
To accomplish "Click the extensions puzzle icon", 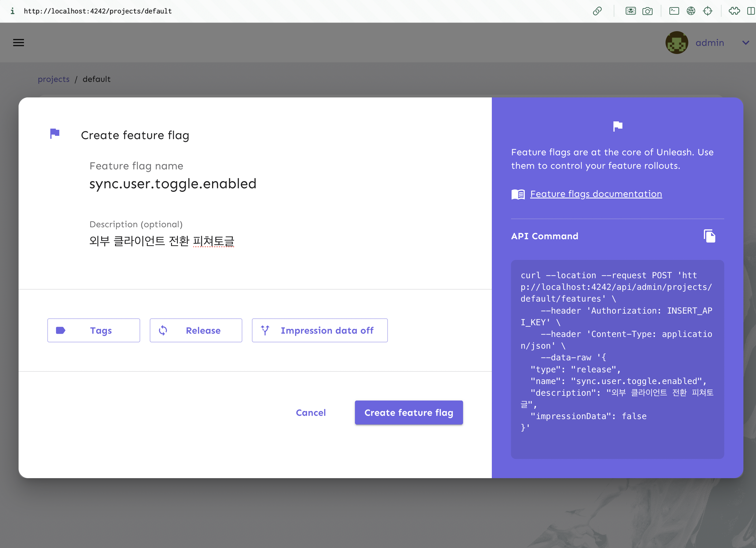I will 734,11.
